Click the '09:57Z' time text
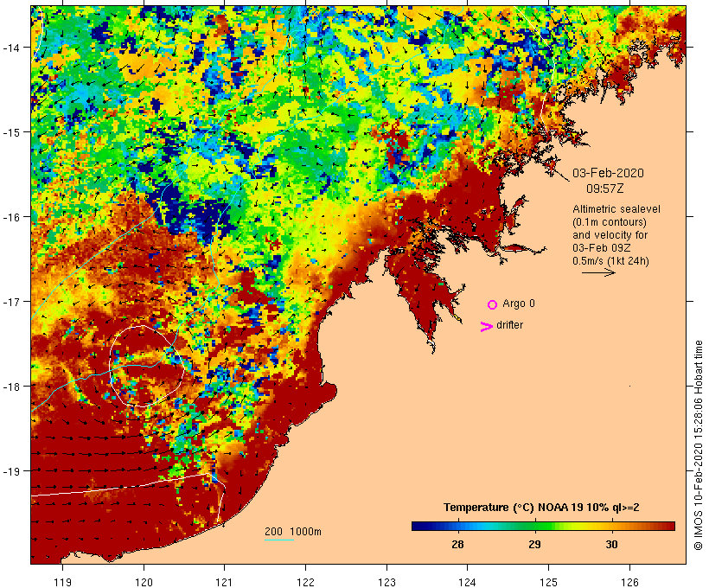Viewport: 709px width, 588px height. click(x=605, y=189)
